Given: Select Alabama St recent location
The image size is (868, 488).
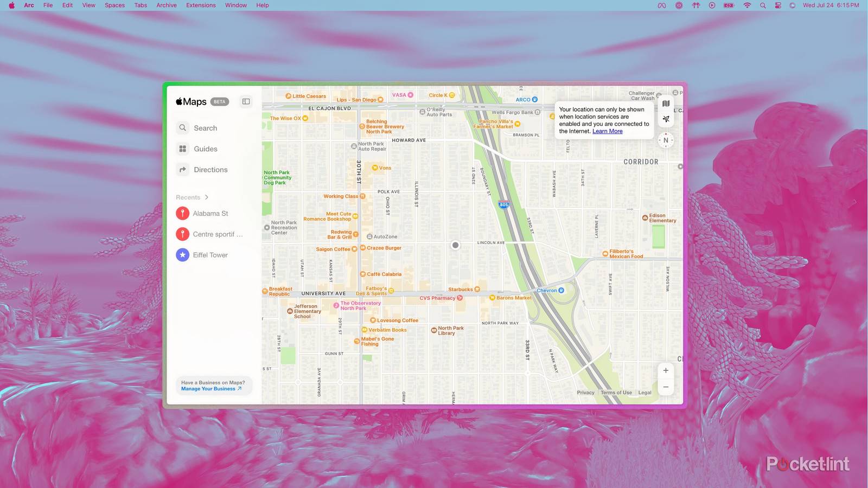Looking at the screenshot, I should tap(210, 214).
